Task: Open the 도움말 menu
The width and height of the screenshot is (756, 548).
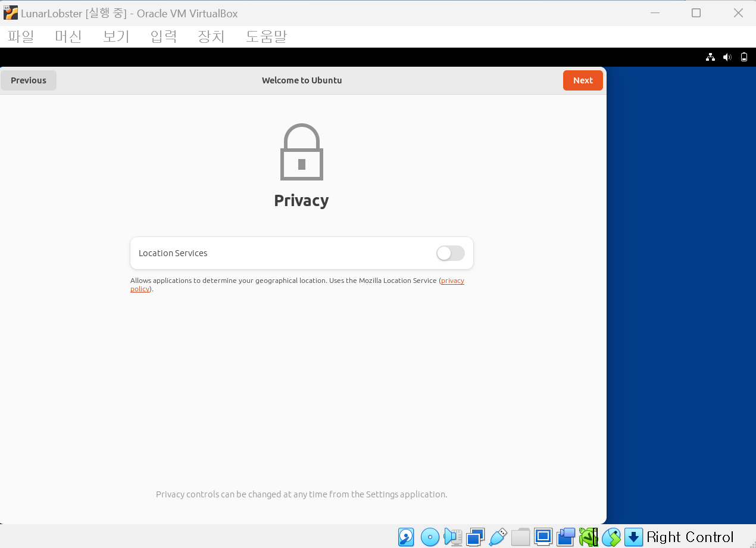Action: click(x=266, y=37)
